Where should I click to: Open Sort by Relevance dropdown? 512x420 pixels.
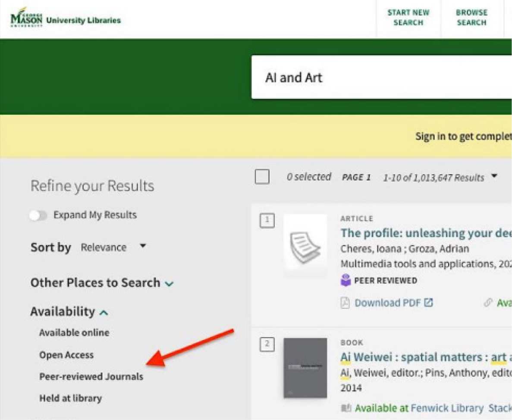(x=113, y=248)
